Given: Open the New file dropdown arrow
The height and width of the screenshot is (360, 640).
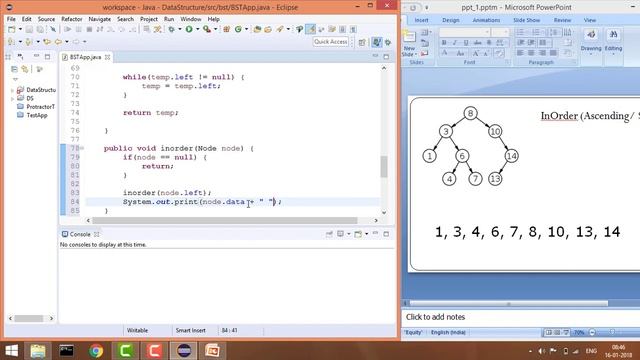Looking at the screenshot, I should point(20,29).
